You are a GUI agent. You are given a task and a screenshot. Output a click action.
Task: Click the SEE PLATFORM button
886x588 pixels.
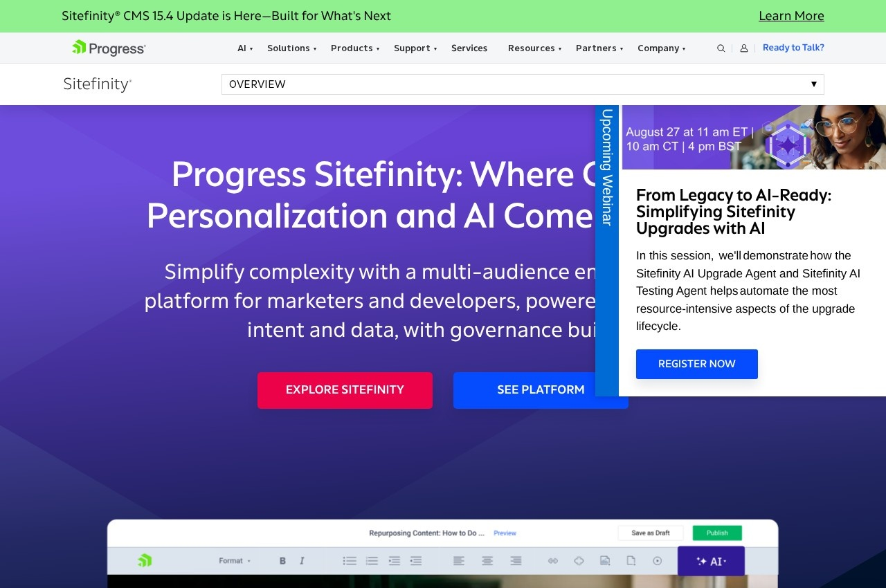541,390
